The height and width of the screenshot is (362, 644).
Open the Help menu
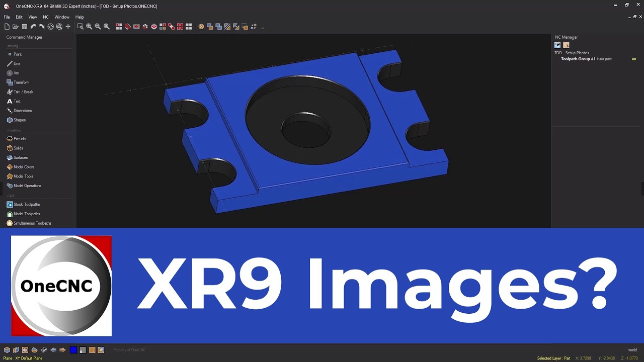(x=79, y=17)
